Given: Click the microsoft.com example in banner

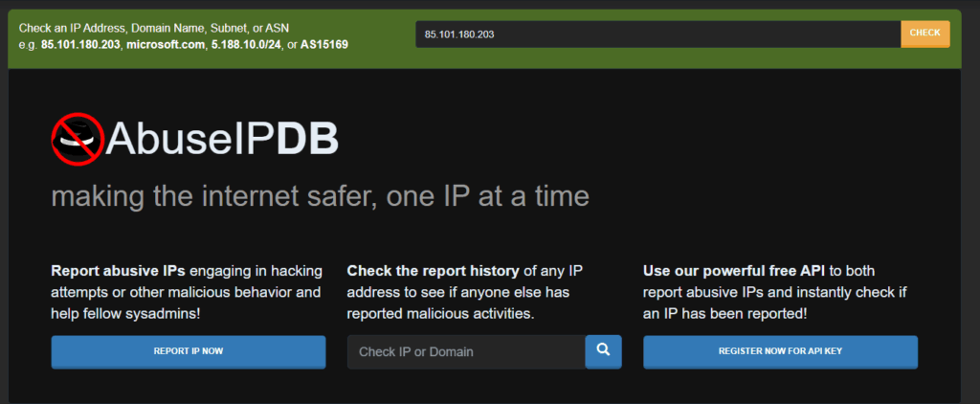Looking at the screenshot, I should click(166, 45).
